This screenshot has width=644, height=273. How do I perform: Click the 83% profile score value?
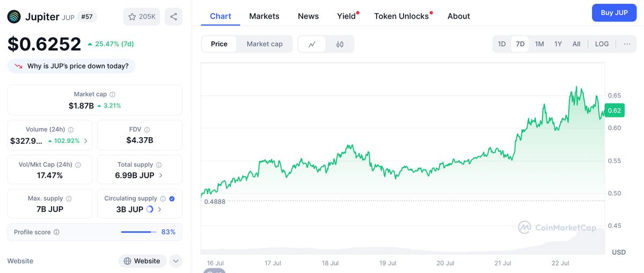(x=169, y=232)
